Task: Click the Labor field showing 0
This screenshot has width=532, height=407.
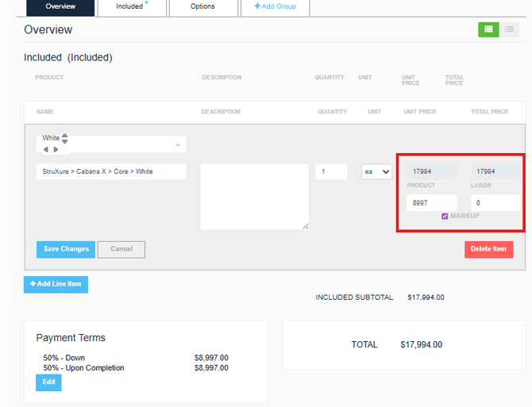Action: tap(495, 202)
